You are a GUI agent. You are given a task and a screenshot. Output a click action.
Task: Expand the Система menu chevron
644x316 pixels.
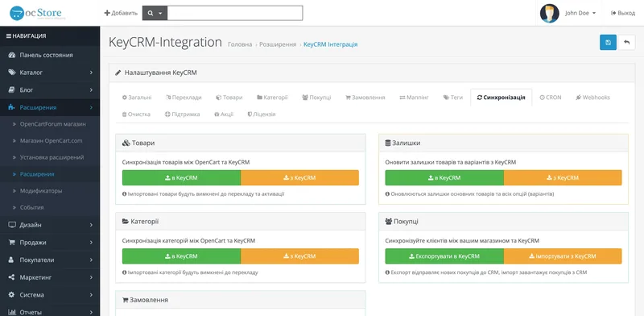click(x=91, y=295)
